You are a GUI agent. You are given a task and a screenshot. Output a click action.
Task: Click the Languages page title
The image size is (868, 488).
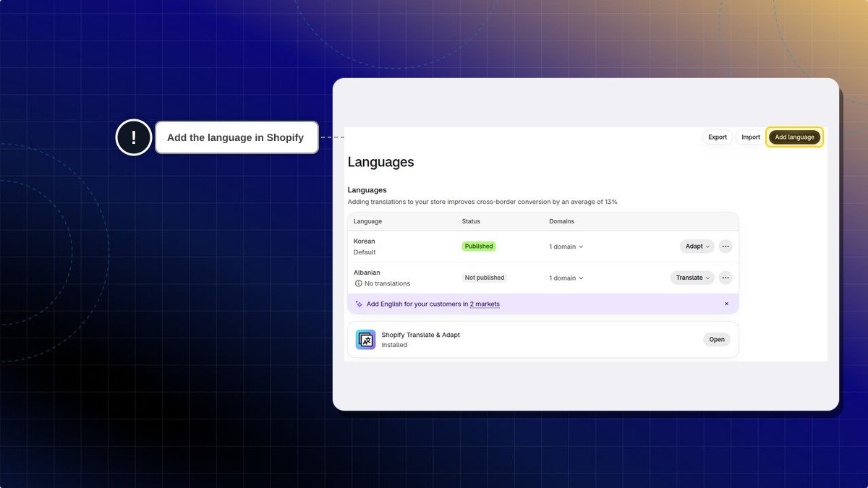pos(381,163)
